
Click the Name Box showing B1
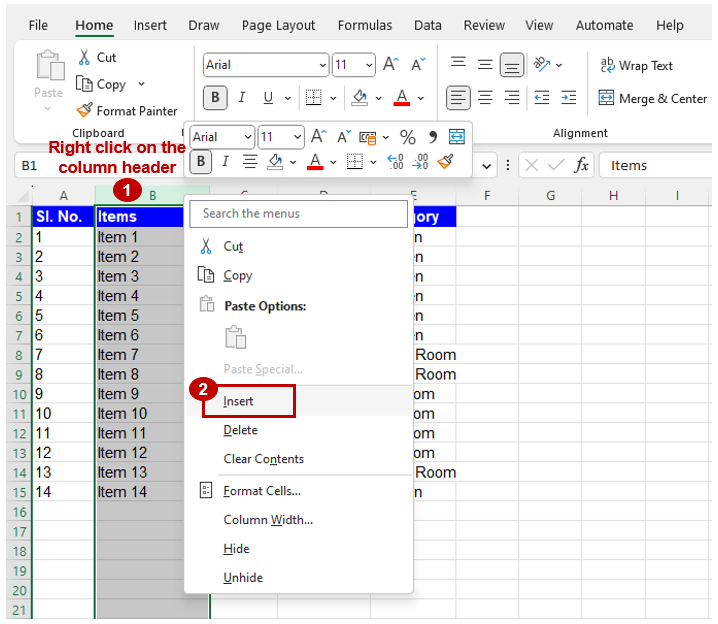[x=30, y=165]
